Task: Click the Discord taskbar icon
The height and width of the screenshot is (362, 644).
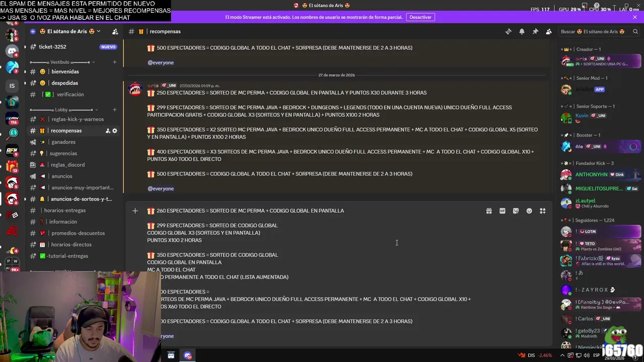Action: [188, 355]
